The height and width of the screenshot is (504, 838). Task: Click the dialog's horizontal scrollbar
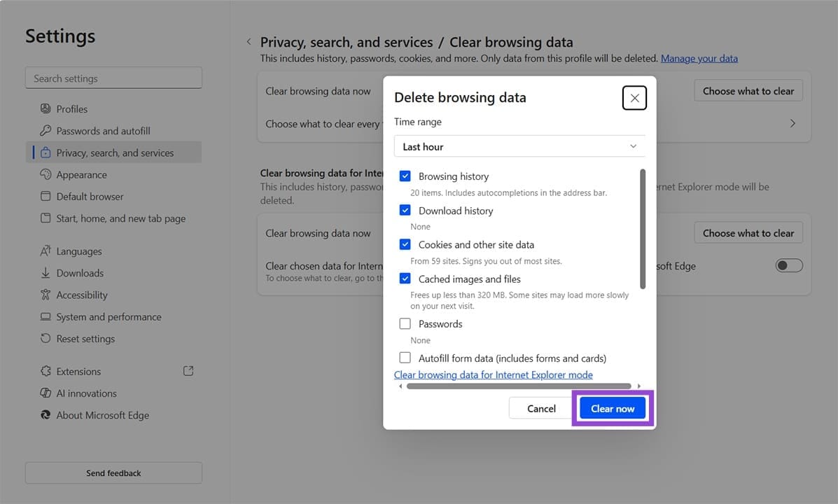[519, 386]
